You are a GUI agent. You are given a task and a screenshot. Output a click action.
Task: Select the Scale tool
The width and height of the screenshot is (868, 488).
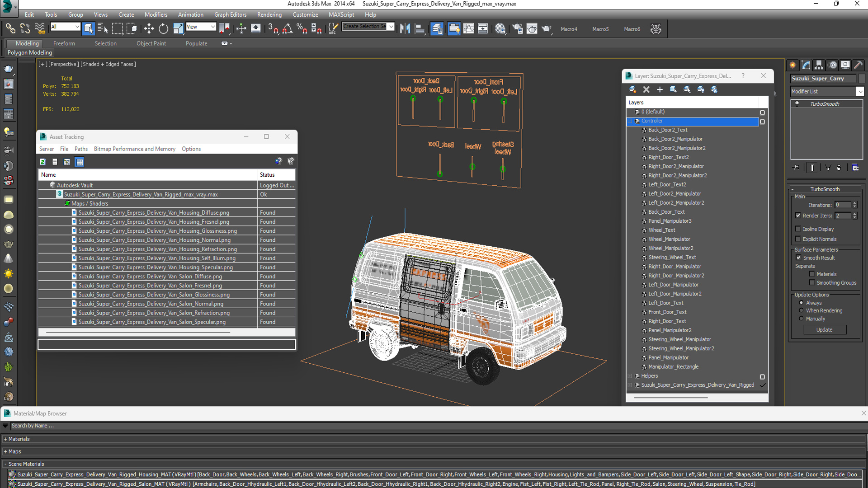point(178,28)
